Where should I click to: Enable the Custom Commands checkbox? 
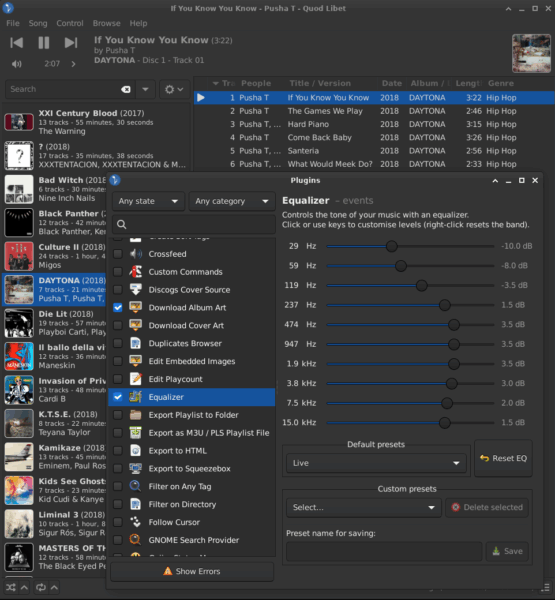[118, 272]
